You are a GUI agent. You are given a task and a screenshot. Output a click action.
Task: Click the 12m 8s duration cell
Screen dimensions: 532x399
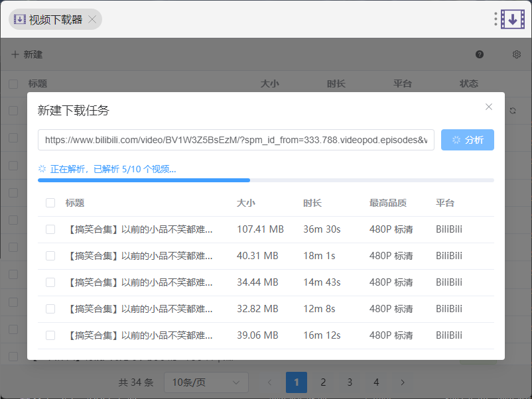click(319, 308)
